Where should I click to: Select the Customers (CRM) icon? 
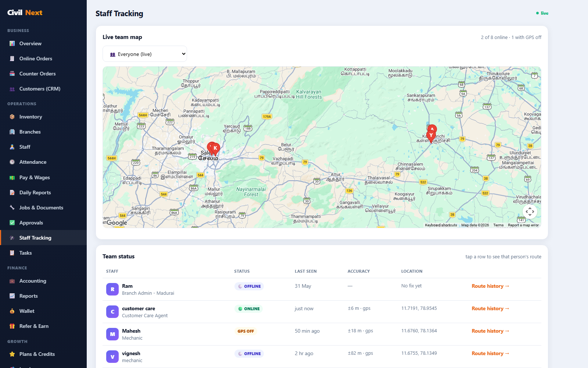point(12,89)
